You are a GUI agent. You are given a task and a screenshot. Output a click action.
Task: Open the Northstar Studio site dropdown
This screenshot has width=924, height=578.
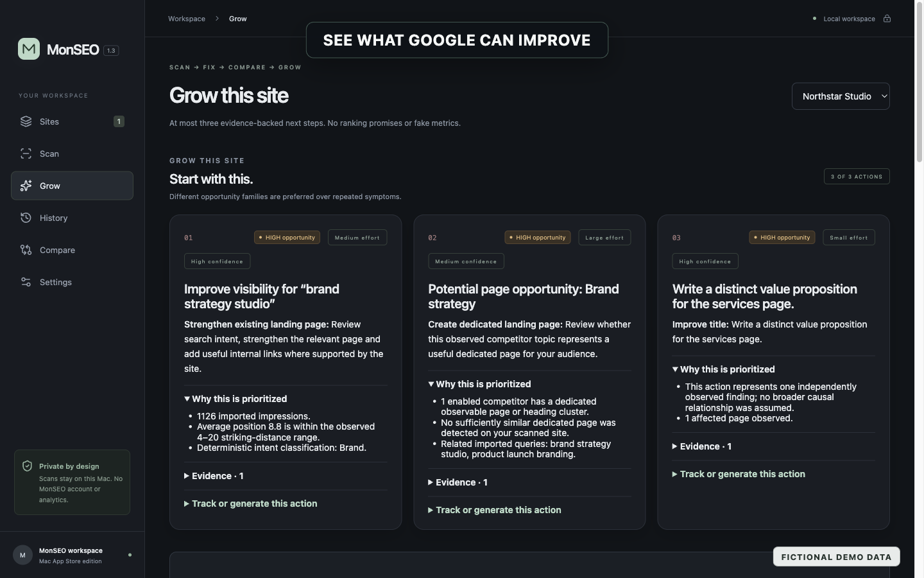coord(841,96)
